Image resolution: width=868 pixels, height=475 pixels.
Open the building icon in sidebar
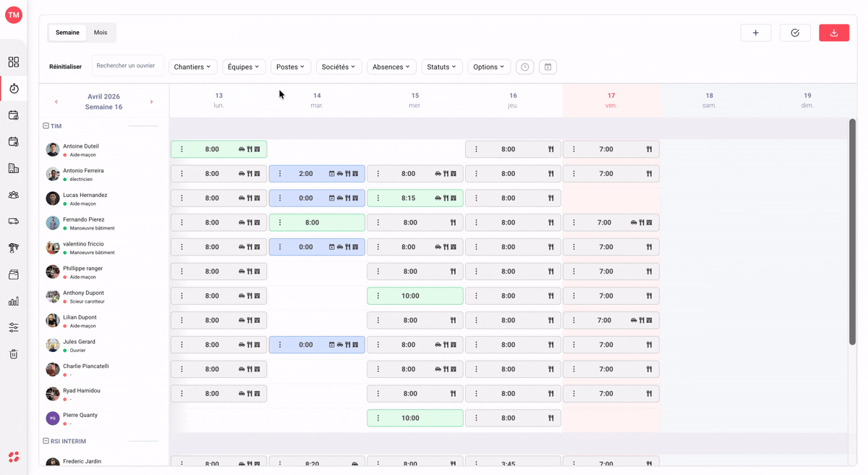coord(13,168)
